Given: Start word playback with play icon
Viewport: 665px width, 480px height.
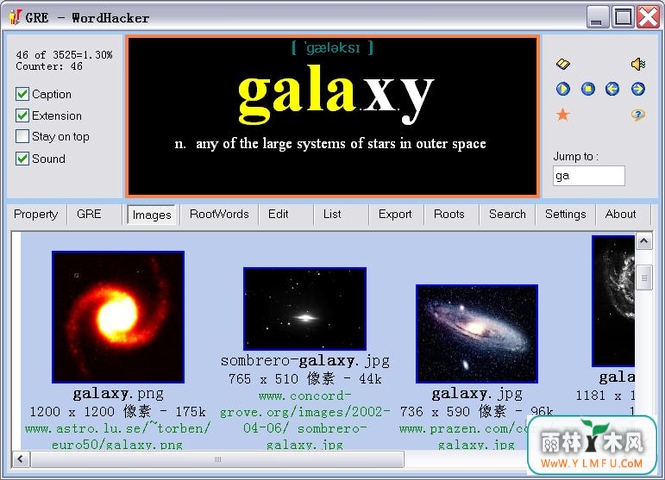Looking at the screenshot, I should tap(563, 89).
